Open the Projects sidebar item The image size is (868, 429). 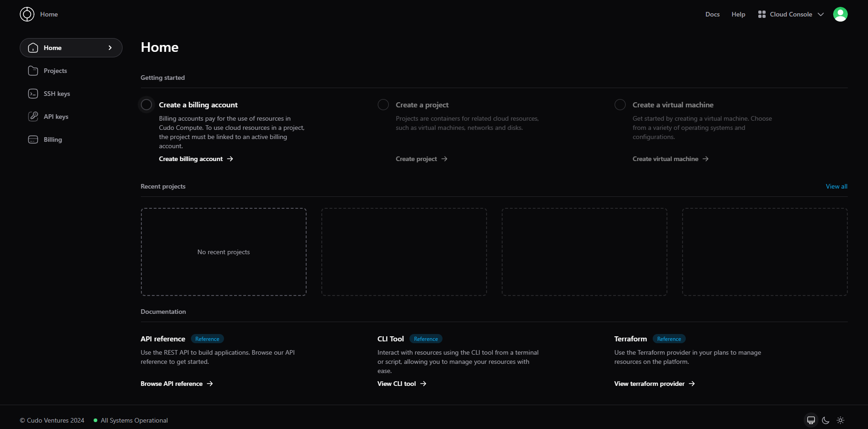tap(71, 71)
